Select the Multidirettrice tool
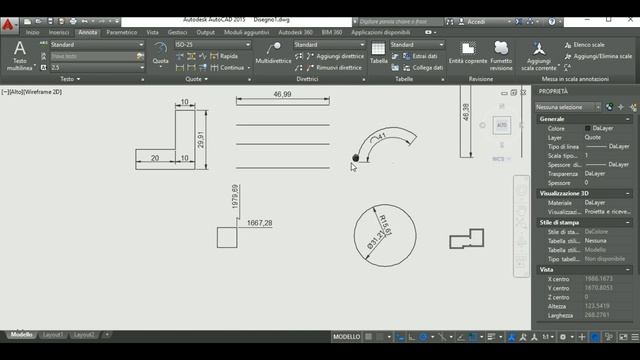This screenshot has height=360, width=640. [x=273, y=53]
